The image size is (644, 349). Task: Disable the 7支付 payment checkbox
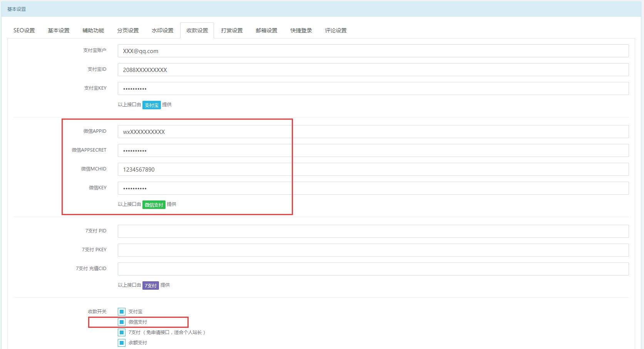tap(122, 332)
